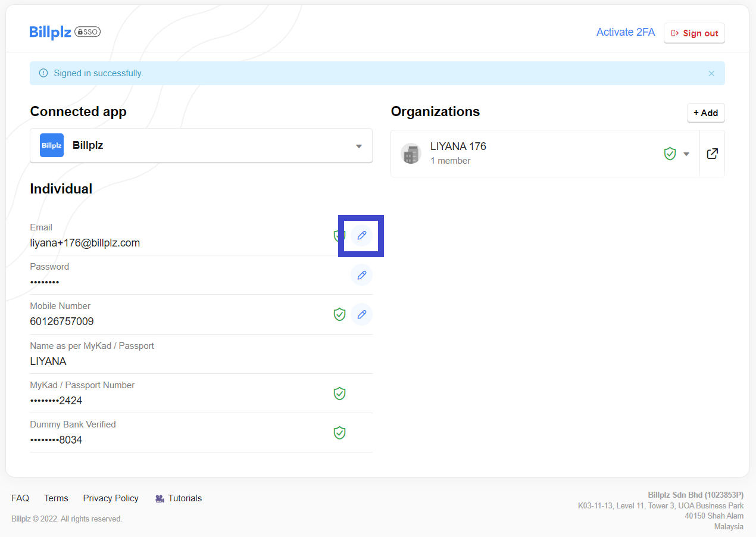Click Activate 2FA link
The width and height of the screenshot is (756, 537).
[626, 32]
